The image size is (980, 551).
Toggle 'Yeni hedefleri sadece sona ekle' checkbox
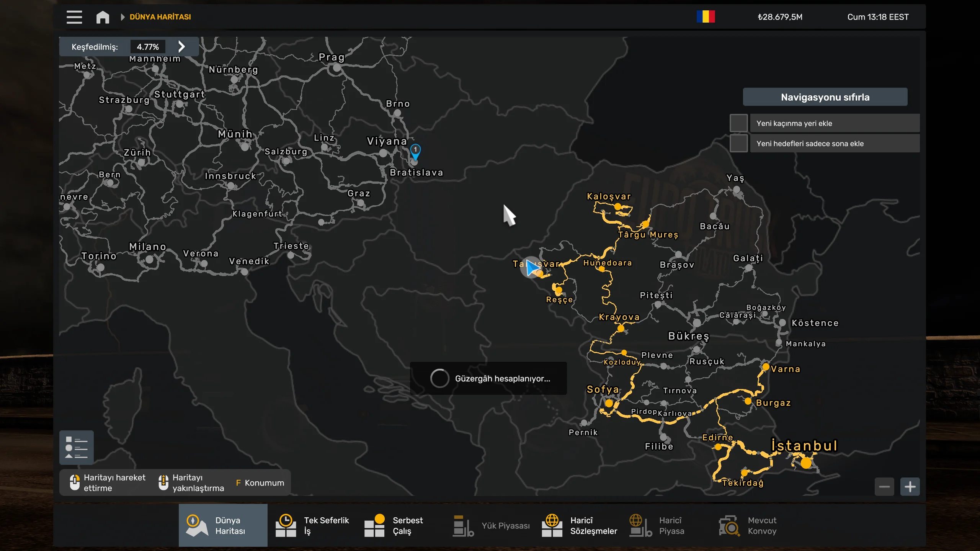pyautogui.click(x=738, y=144)
